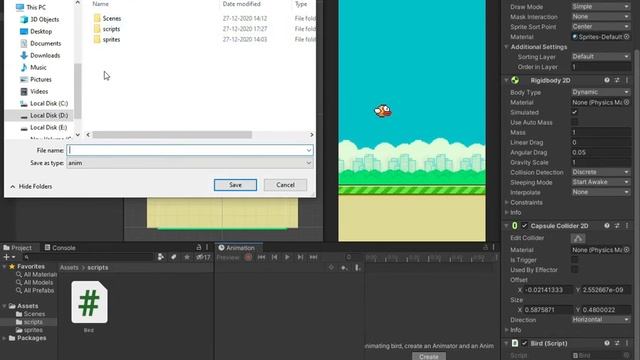Go to first keyframe in Animation window
The width and height of the screenshot is (640, 360).
pyautogui.click(x=261, y=257)
